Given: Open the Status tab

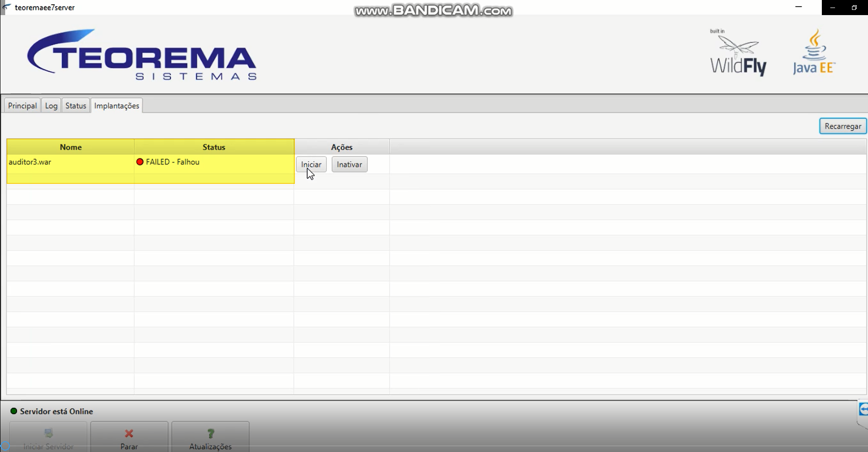Looking at the screenshot, I should 76,106.
